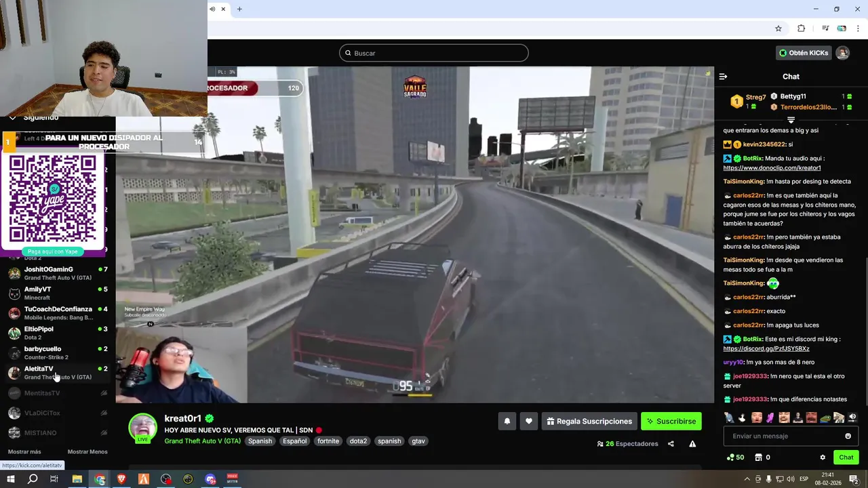Click the purple dancing emote
The width and height of the screenshot is (868, 488).
pyautogui.click(x=770, y=418)
